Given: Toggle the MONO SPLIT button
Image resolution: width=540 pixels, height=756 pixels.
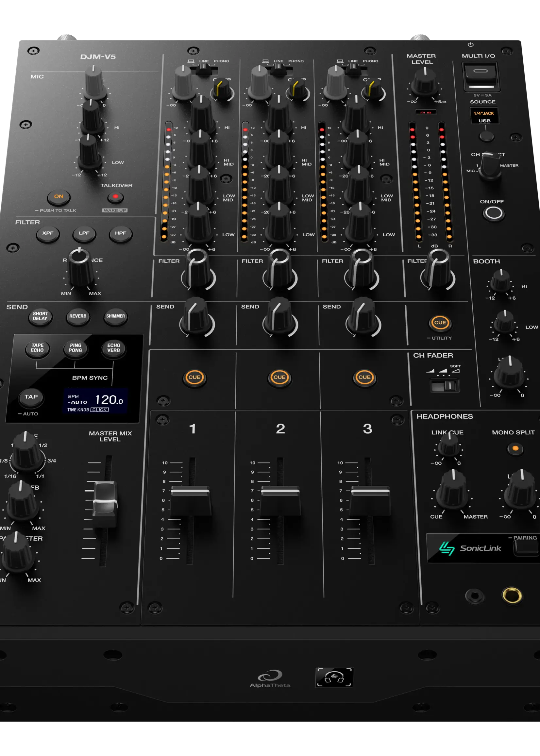Looking at the screenshot, I should [x=515, y=448].
